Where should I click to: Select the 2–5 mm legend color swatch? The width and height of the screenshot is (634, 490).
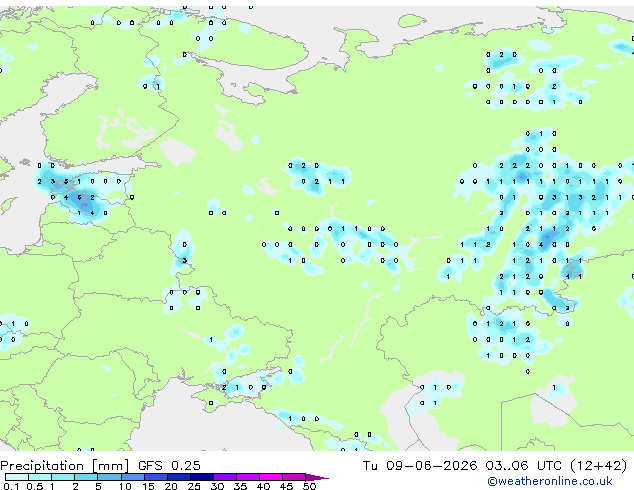pyautogui.click(x=86, y=477)
